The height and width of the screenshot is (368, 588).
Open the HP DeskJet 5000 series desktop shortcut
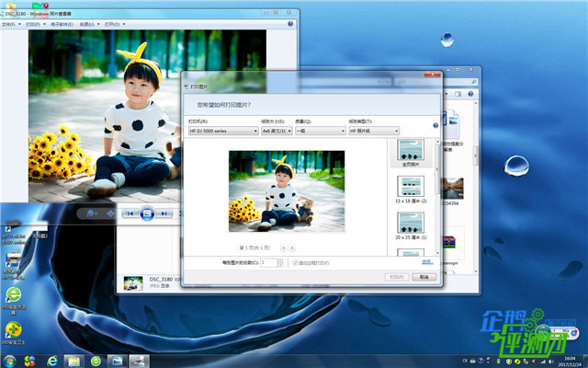tap(13, 234)
